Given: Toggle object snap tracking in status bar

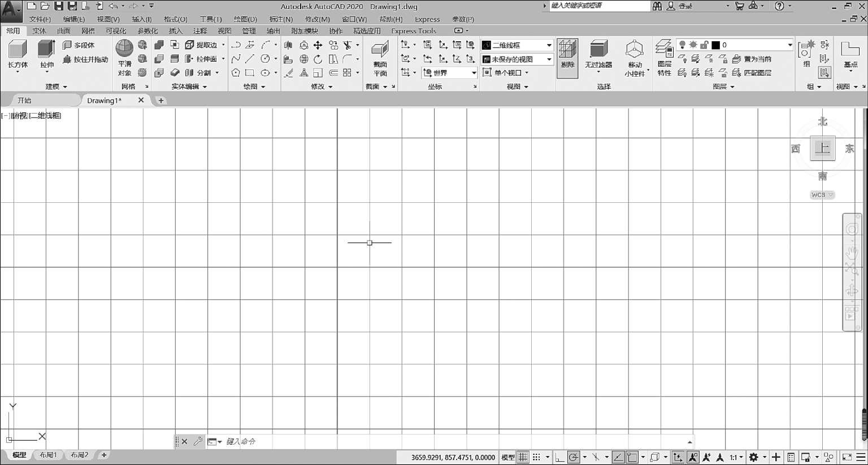Looking at the screenshot, I should pos(618,457).
